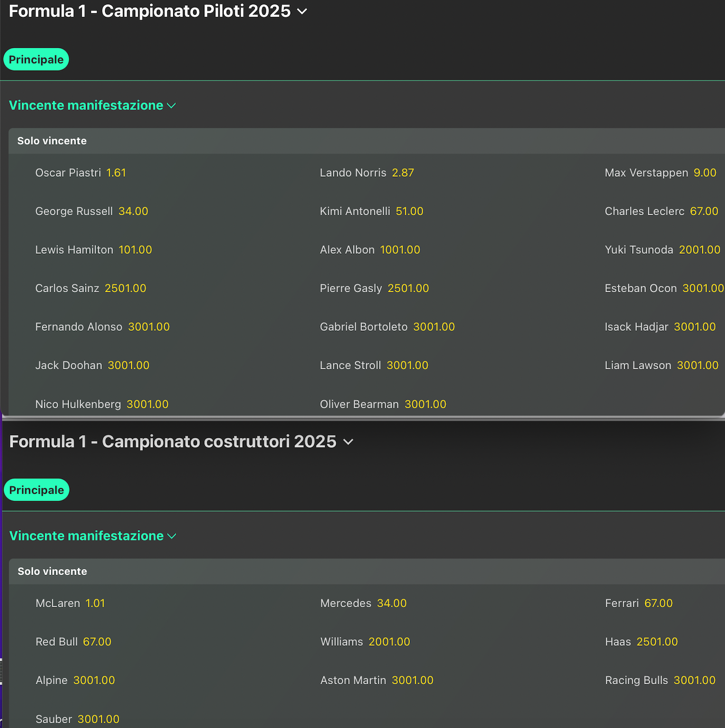Image resolution: width=725 pixels, height=728 pixels.
Task: Choose Sauber odds 3001.00
Action: pos(98,719)
